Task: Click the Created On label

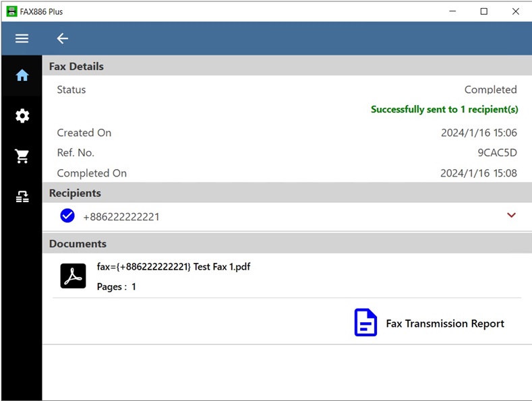Action: pos(84,133)
